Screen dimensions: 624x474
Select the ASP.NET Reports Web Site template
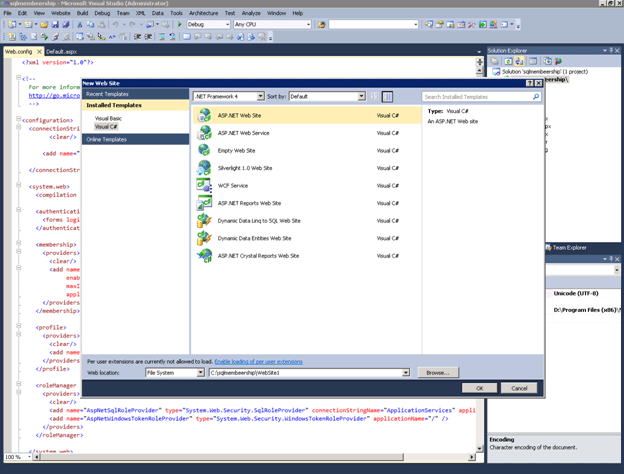pyautogui.click(x=307, y=203)
